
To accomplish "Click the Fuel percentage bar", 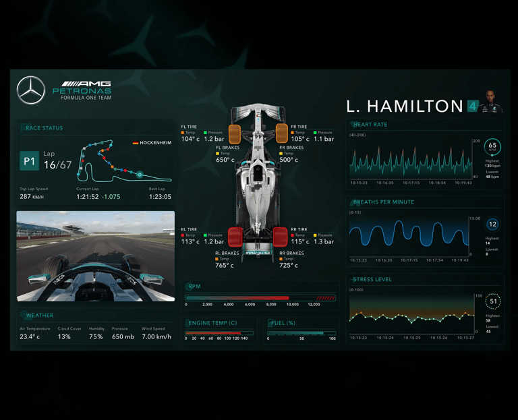I will 301,333.
